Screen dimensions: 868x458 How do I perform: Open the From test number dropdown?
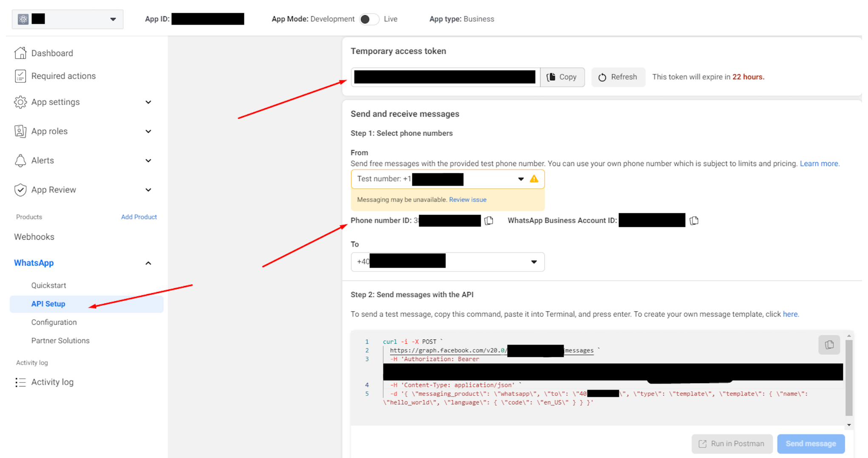447,179
